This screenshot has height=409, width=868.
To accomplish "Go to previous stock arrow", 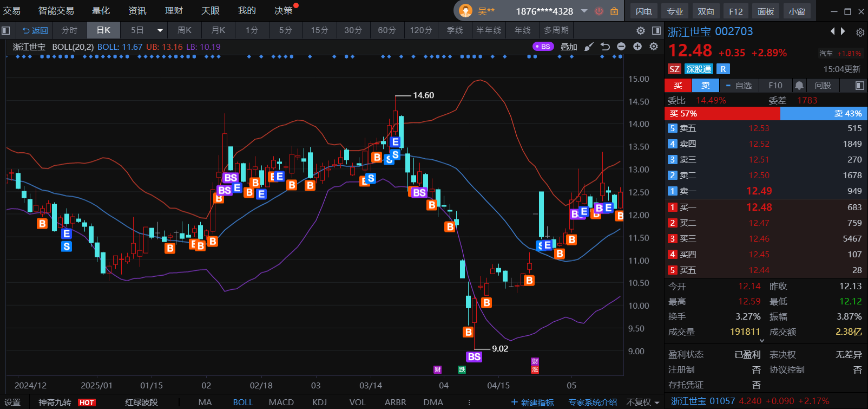I will click(x=833, y=31).
